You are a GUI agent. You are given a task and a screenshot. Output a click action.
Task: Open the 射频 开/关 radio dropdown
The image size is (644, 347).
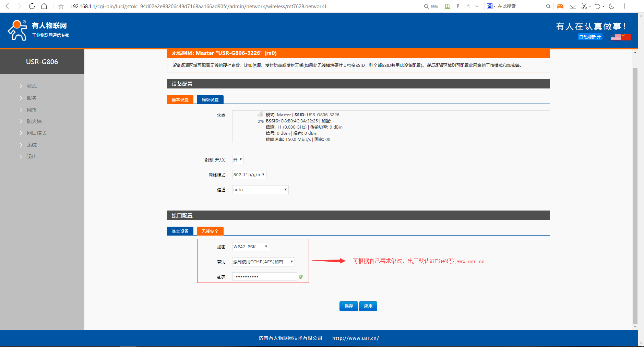(238, 160)
